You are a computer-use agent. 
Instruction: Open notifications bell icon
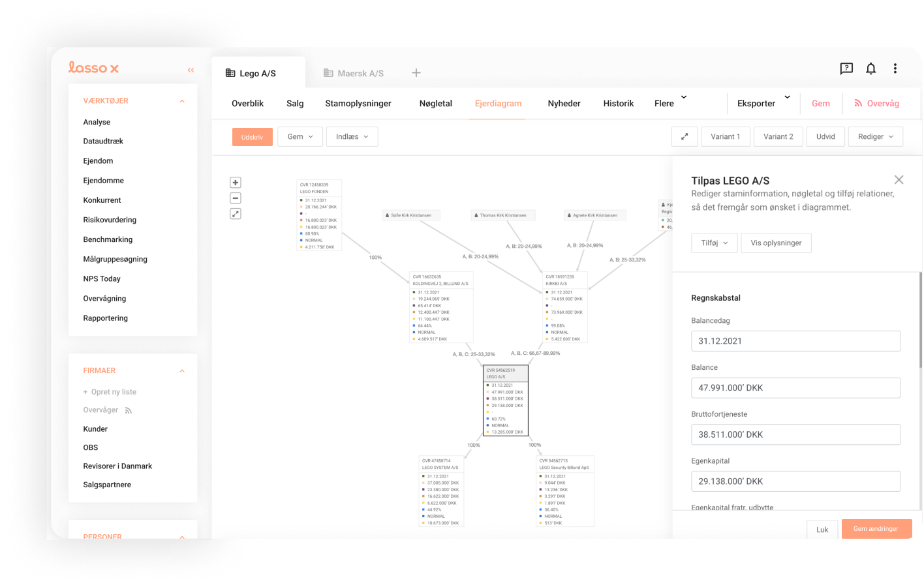(870, 68)
